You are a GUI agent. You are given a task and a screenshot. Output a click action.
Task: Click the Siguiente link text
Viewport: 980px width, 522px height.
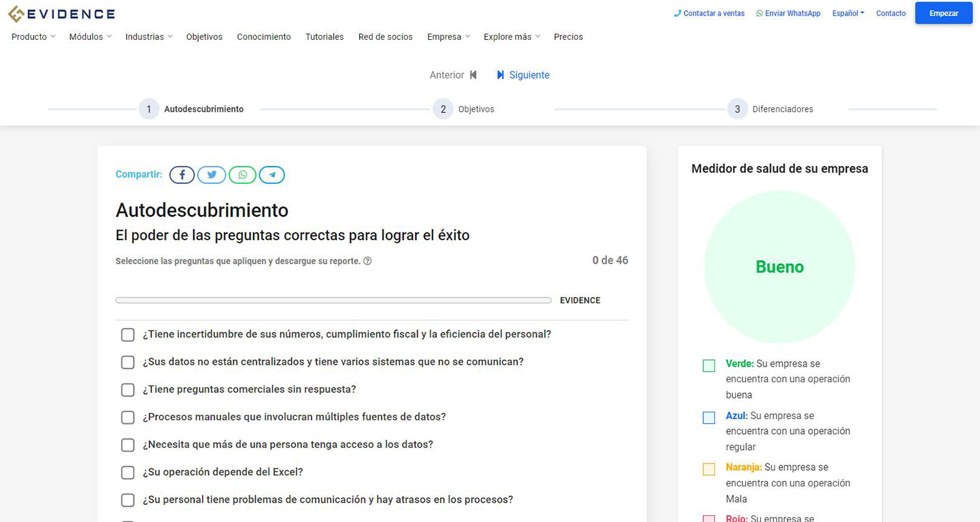tap(529, 75)
